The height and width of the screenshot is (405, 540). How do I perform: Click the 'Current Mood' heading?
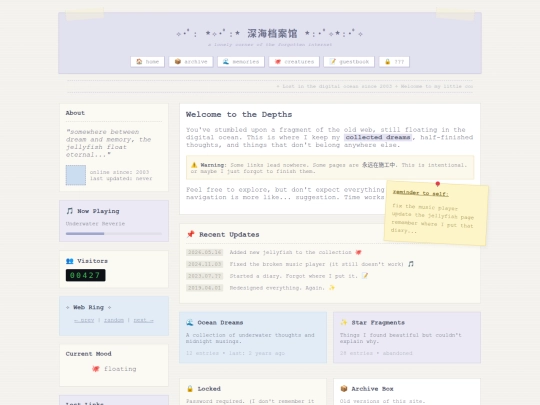tap(89, 354)
